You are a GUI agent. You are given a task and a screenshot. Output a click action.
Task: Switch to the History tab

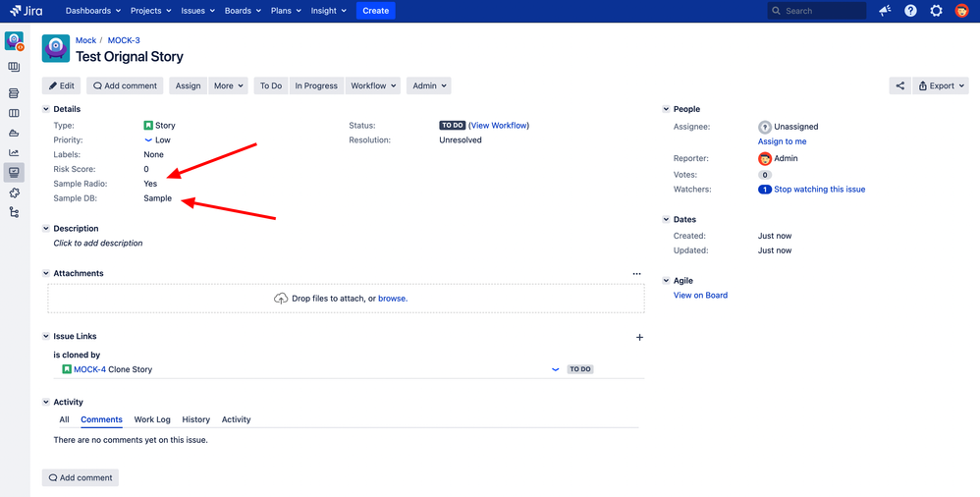point(195,419)
